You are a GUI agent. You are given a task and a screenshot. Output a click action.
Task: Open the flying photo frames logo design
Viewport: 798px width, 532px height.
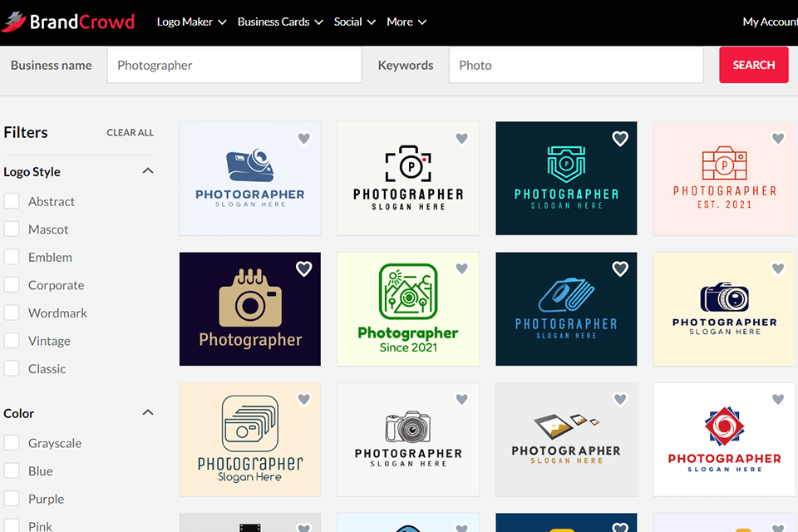point(566,440)
